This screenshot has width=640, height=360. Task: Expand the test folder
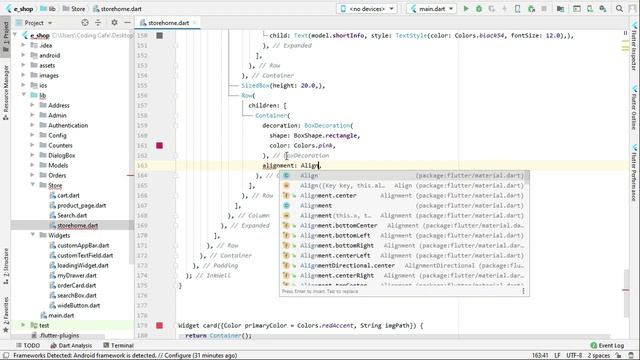click(x=23, y=325)
